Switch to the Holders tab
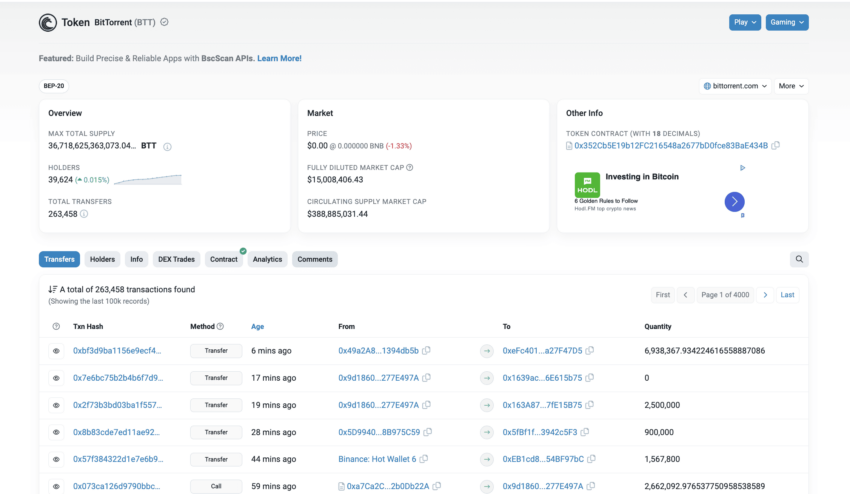 point(102,259)
